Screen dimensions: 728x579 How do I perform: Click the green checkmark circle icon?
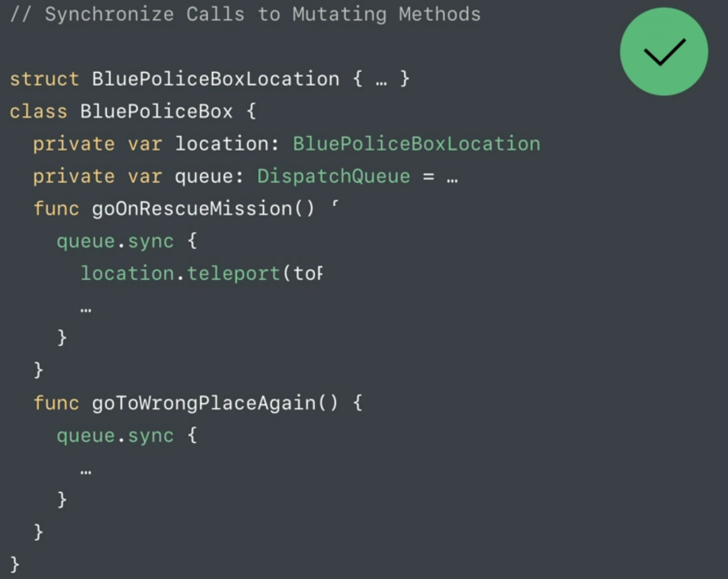(x=663, y=51)
